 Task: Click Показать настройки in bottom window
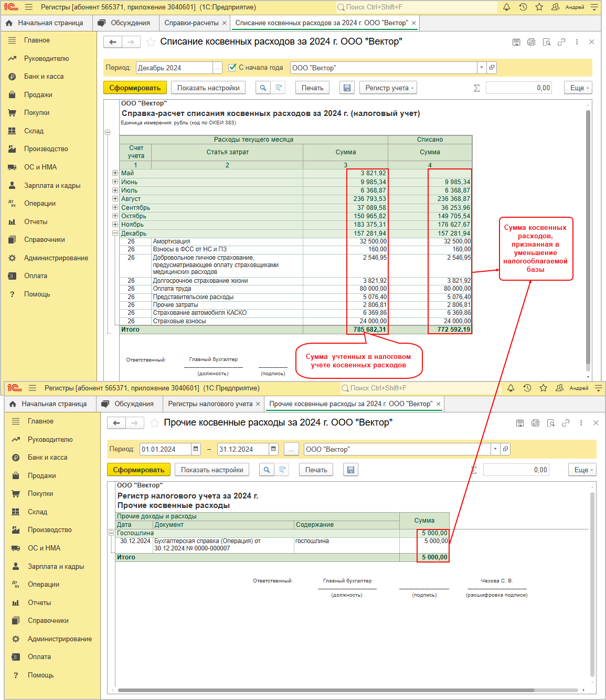[x=212, y=470]
